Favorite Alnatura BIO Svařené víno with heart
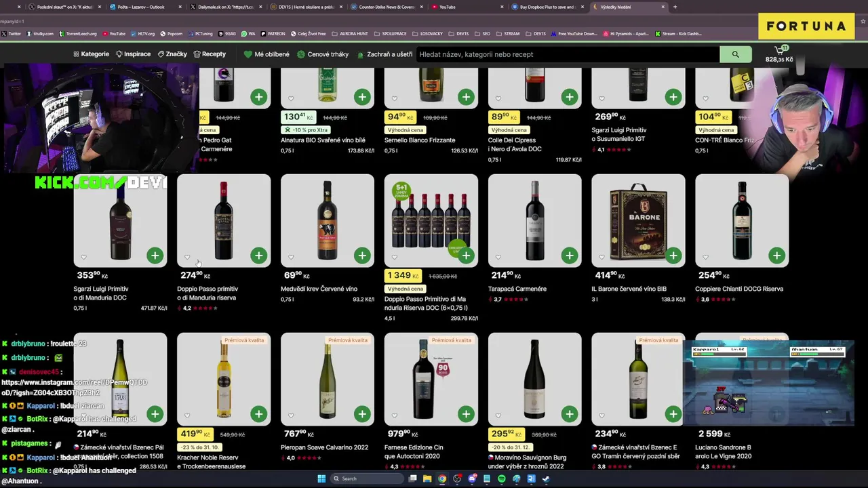868x488 pixels. click(291, 98)
